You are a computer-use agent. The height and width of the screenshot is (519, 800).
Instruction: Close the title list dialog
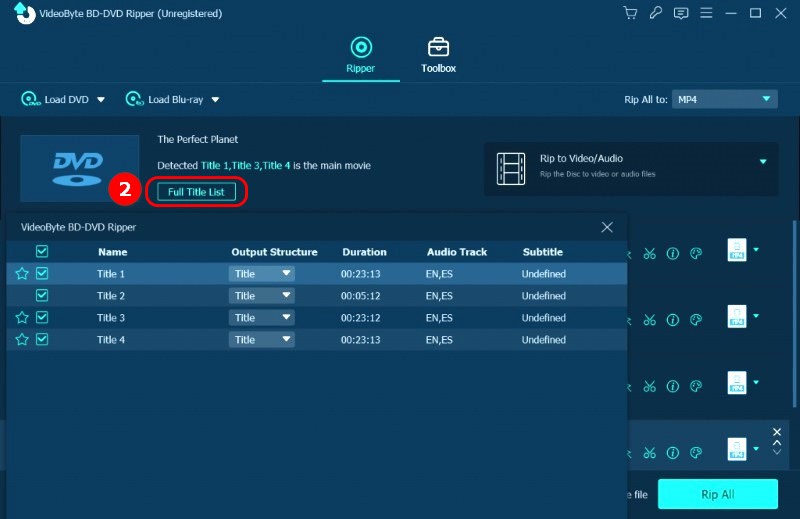(607, 227)
